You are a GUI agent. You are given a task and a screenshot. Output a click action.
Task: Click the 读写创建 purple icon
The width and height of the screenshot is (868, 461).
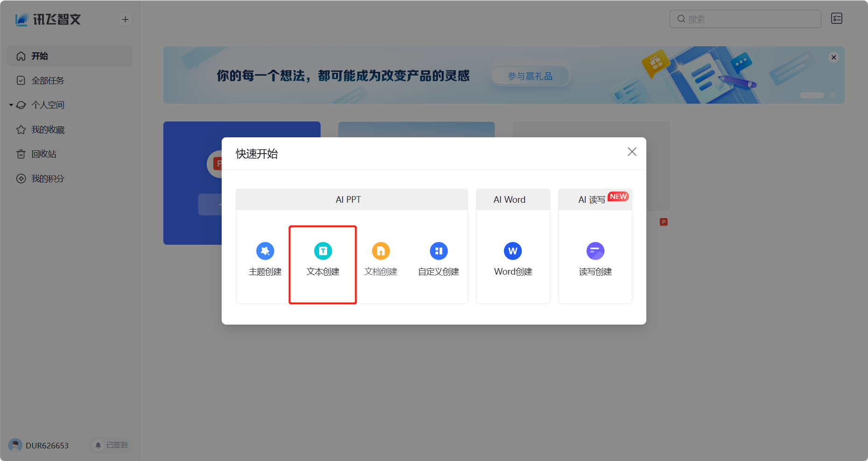coord(595,251)
